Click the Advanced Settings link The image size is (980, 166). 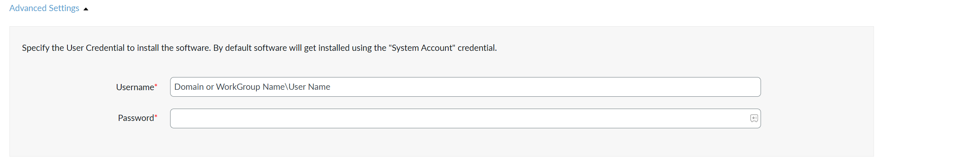[44, 8]
